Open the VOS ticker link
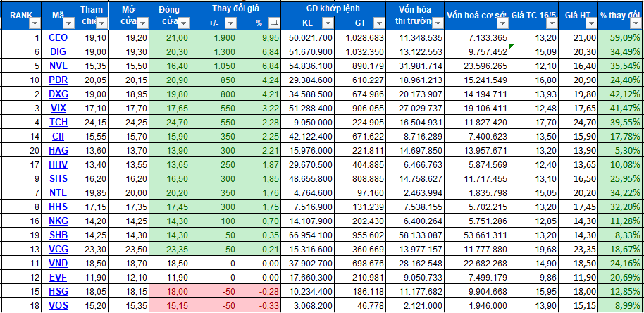Screen dimensions: 644x313 pos(58,305)
